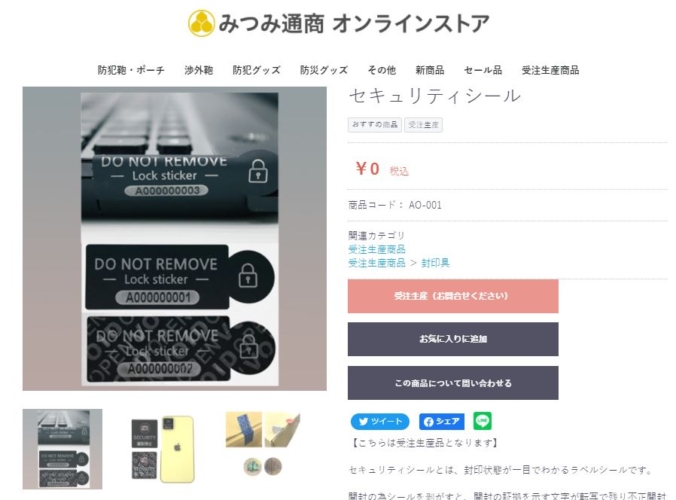Viewport: 676px width, 500px height.
Task: Select the lock sticker thumbnail
Action: pyautogui.click(x=63, y=449)
